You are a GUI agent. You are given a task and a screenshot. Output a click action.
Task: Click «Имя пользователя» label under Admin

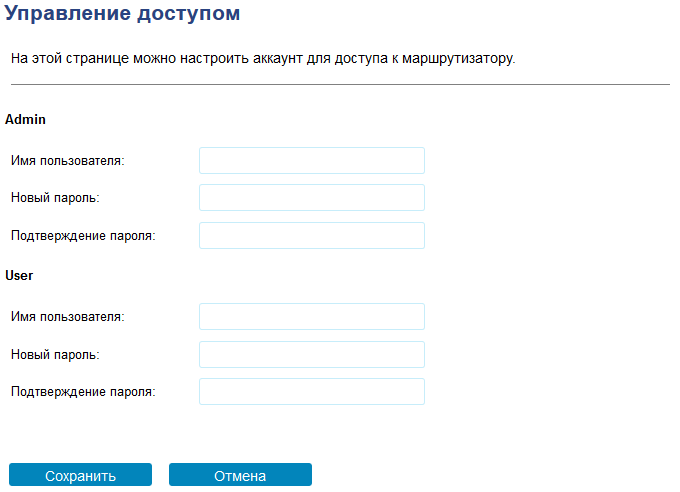[x=68, y=161]
